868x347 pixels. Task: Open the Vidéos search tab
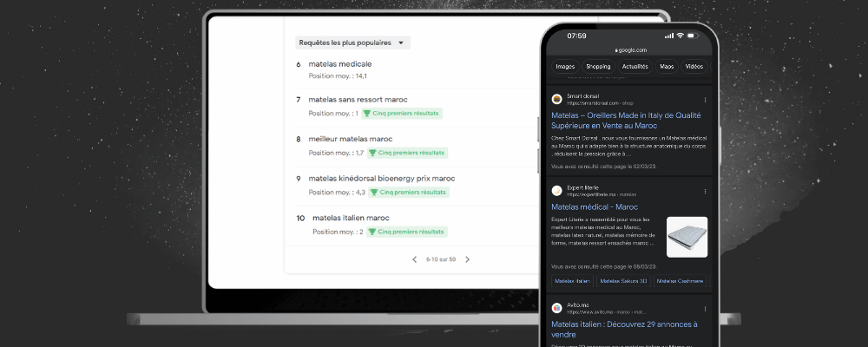[694, 66]
